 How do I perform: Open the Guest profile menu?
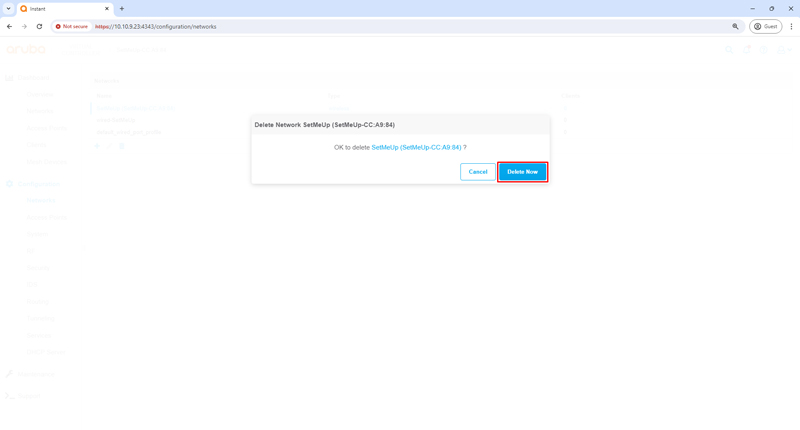[766, 27]
